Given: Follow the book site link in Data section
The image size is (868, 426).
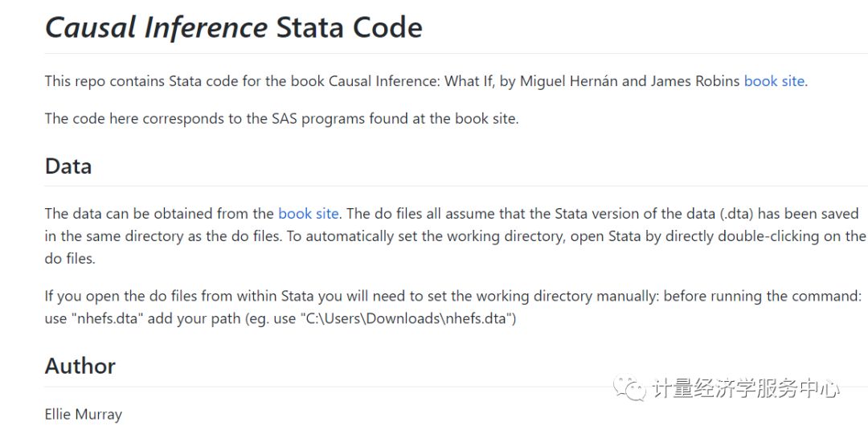Looking at the screenshot, I should 308,214.
